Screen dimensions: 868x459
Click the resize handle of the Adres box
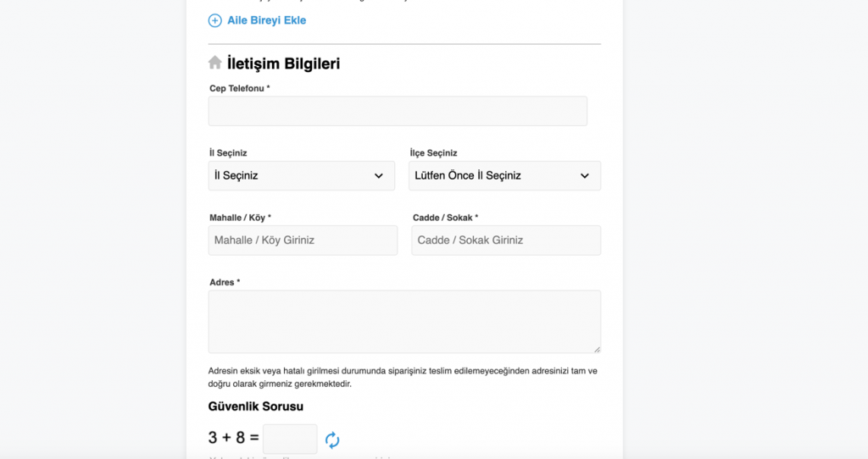(597, 348)
